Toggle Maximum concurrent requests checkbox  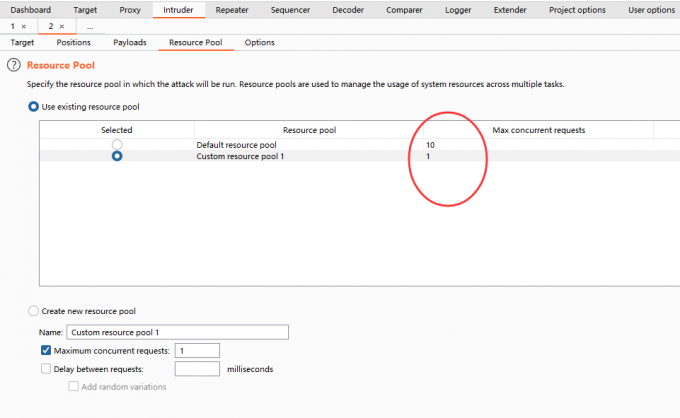46,350
